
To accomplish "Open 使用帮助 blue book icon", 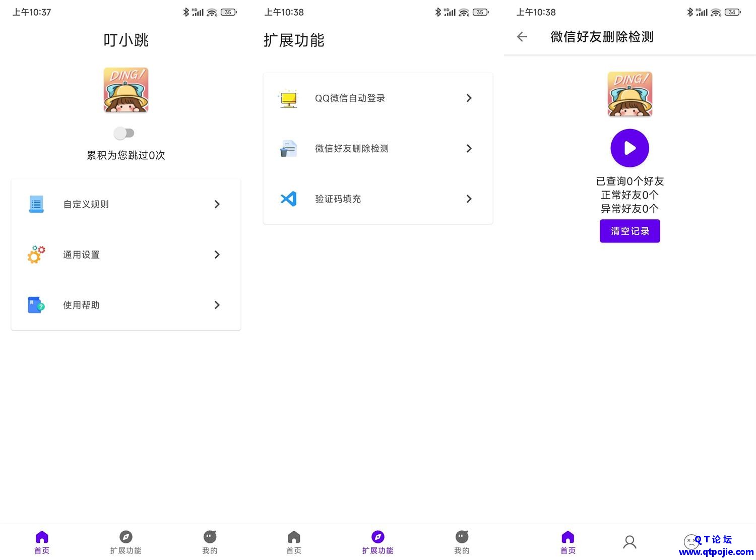I will (36, 305).
